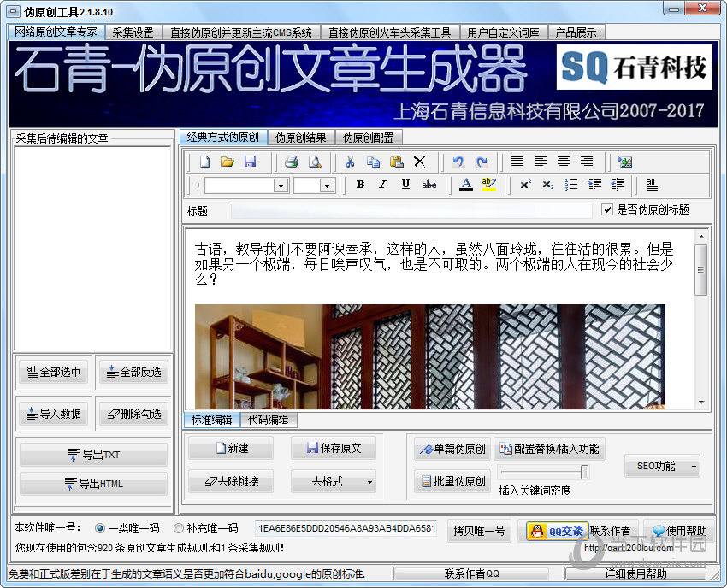
Task: Switch to the 伪原创结果 tab
Action: (301, 138)
